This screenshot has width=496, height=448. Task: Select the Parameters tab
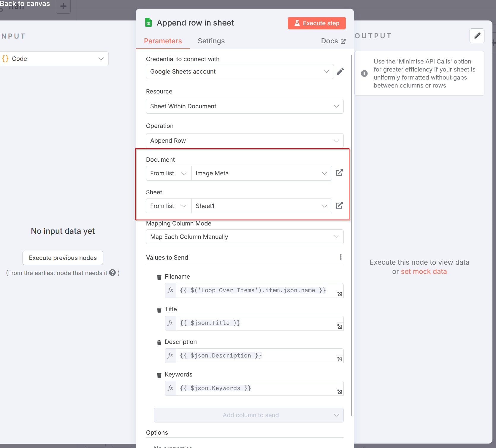click(163, 41)
